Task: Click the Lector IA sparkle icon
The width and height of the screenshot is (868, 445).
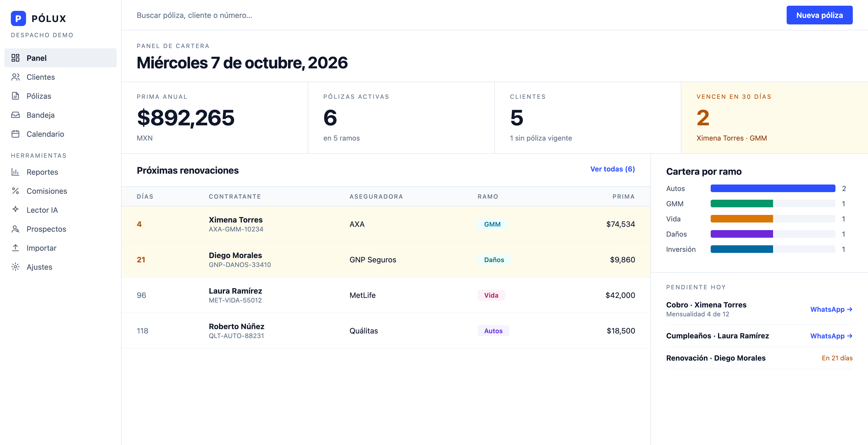Action: click(x=15, y=209)
